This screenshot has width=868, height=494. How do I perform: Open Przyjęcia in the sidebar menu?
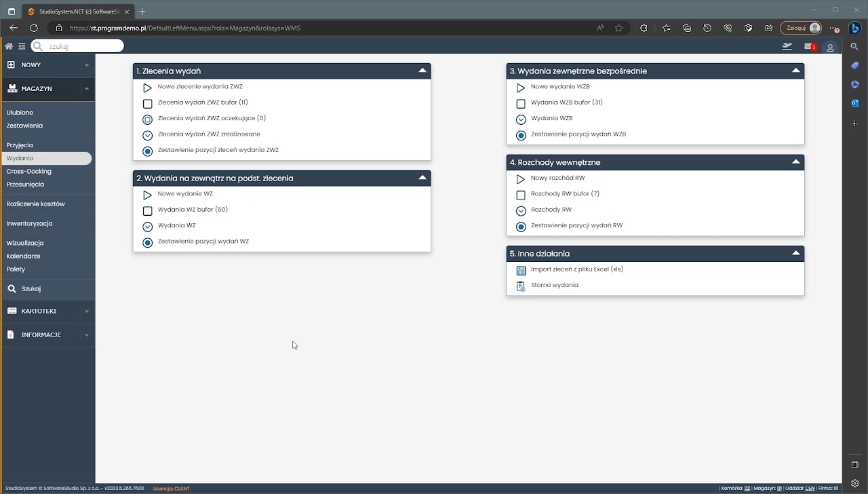coord(20,145)
